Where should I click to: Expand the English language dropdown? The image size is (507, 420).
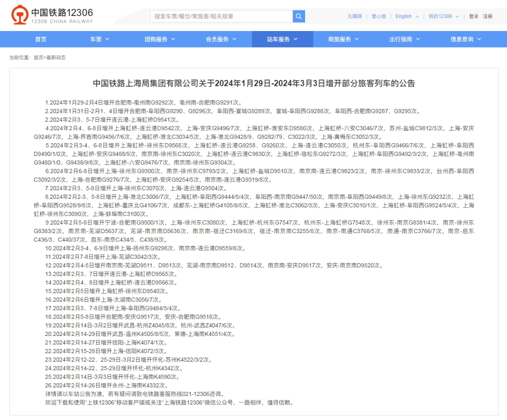(x=407, y=16)
